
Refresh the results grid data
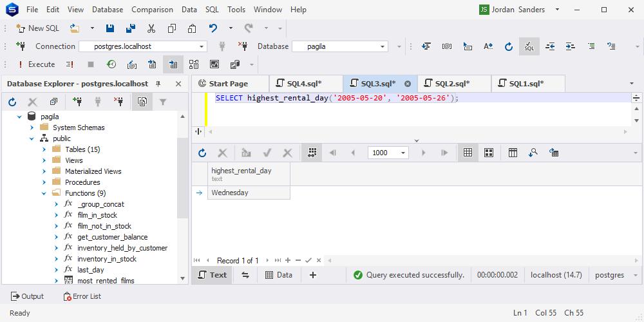pos(202,153)
